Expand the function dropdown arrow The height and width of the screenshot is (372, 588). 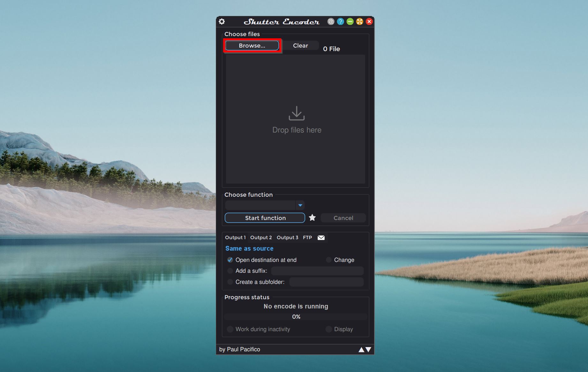tap(300, 205)
